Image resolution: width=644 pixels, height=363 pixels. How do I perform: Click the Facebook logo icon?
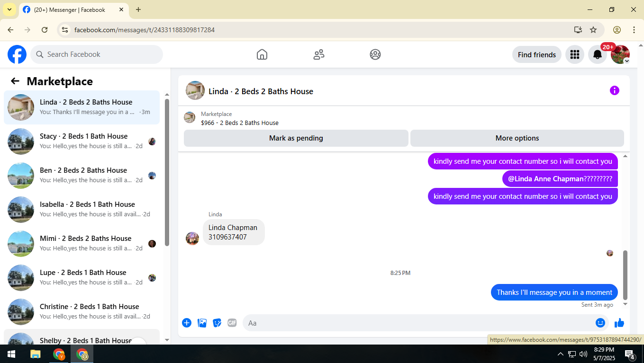pyautogui.click(x=17, y=54)
